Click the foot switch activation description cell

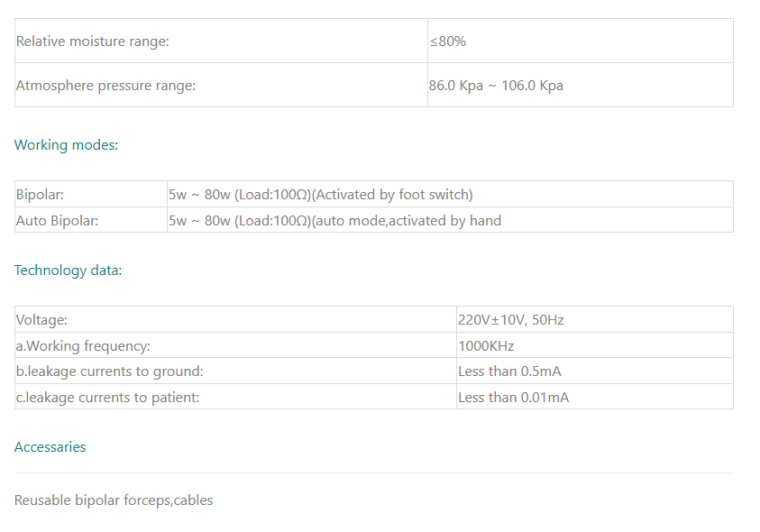[x=320, y=194]
